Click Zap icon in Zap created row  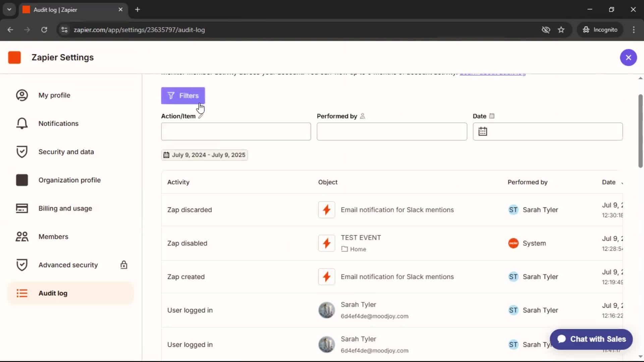(x=326, y=277)
